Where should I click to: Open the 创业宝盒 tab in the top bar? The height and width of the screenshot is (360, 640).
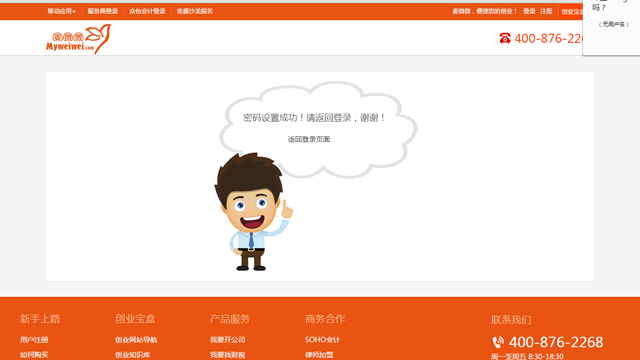point(571,11)
